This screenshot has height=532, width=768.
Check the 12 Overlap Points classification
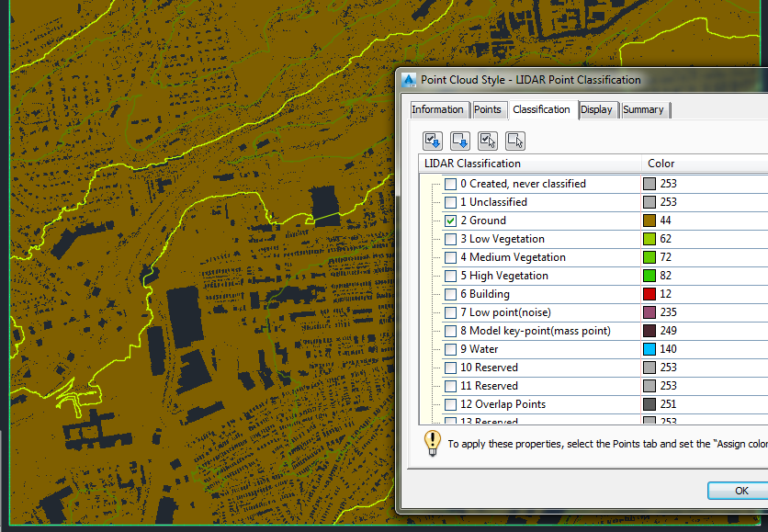(450, 404)
